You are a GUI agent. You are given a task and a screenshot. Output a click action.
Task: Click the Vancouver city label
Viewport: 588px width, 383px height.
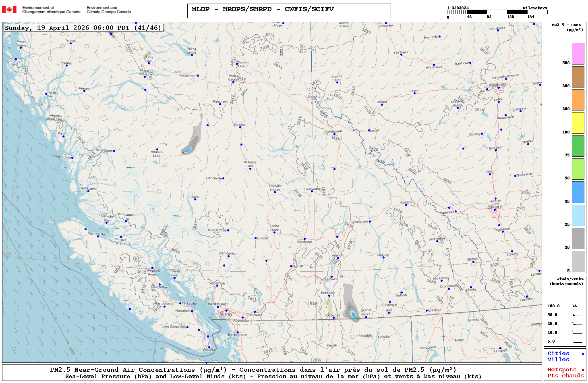point(218,304)
